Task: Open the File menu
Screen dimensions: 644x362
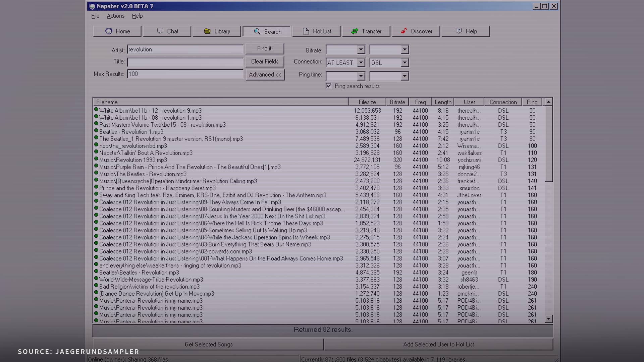Action: tap(95, 16)
